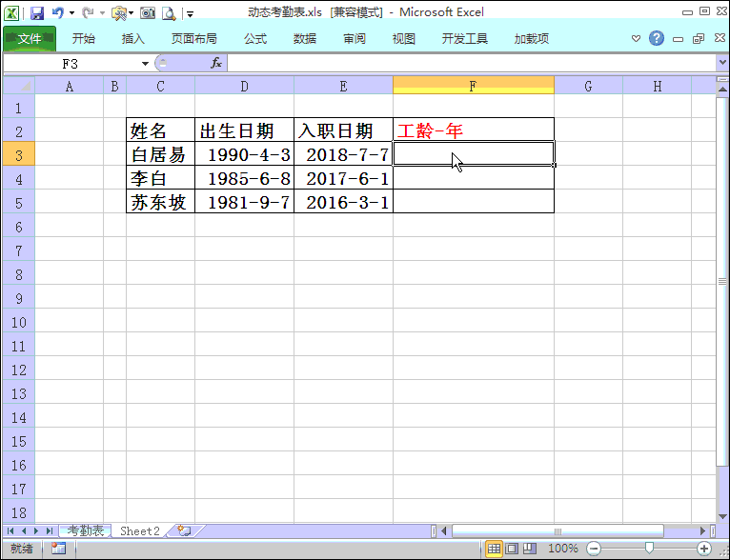Select cell containing 入职日期
The height and width of the screenshot is (560, 730).
pyautogui.click(x=344, y=130)
